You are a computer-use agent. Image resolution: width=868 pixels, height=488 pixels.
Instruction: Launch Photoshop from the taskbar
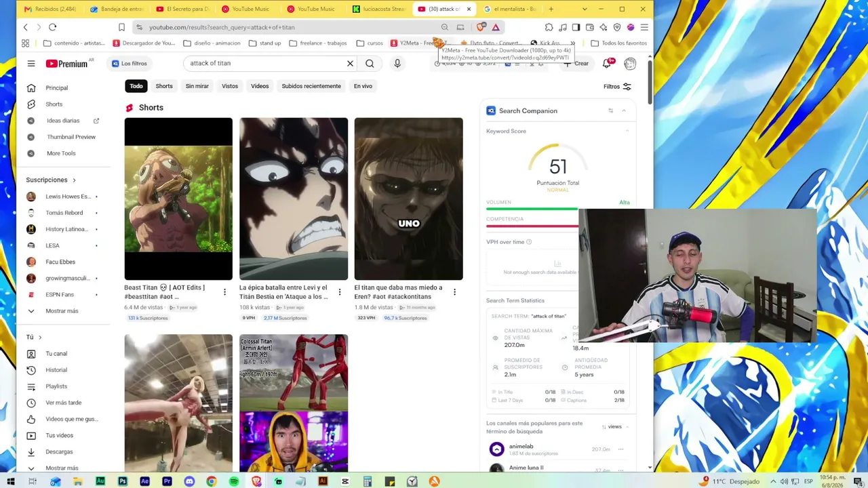point(122,481)
